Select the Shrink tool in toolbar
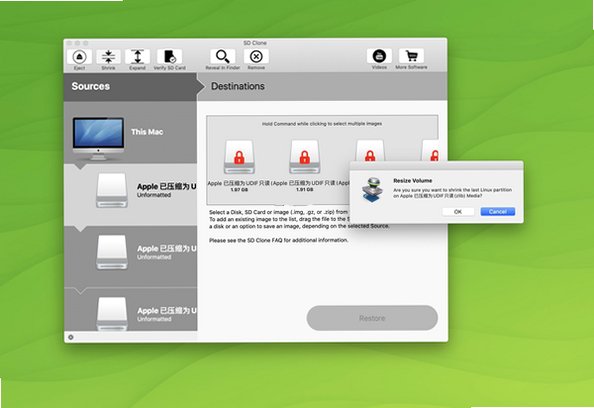594x408 pixels. tap(108, 57)
